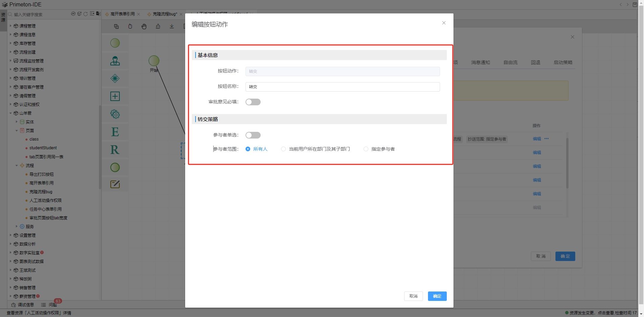This screenshot has width=644, height=317.
Task: Choose 当前用户所在部门及其子部门 radio option
Action: point(283,149)
